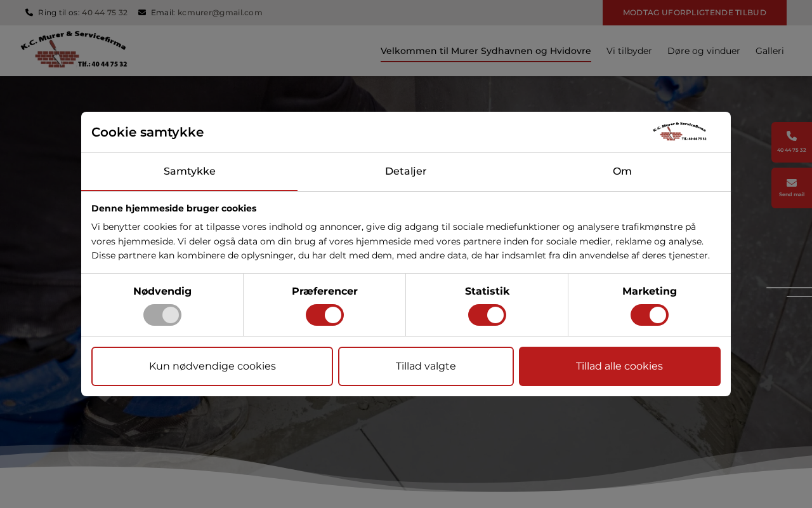Screen dimensions: 812x508
Task: Click the kcmurer@gmail.com email link
Action: (x=220, y=13)
